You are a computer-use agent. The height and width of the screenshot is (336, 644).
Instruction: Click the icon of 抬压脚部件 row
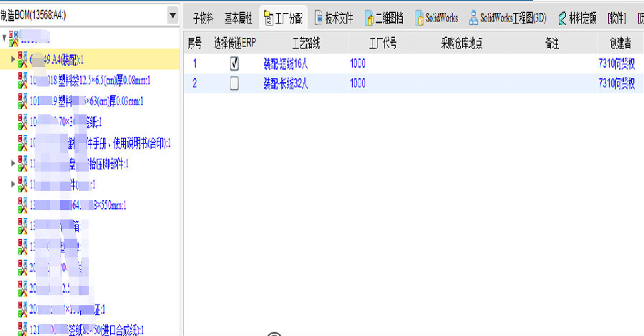pos(23,164)
